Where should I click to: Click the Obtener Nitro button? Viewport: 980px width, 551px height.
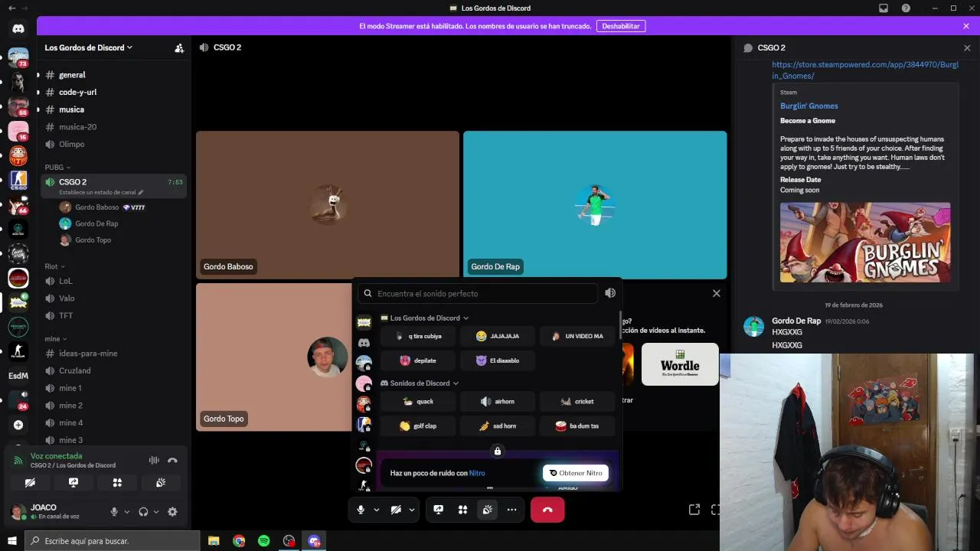pos(576,473)
